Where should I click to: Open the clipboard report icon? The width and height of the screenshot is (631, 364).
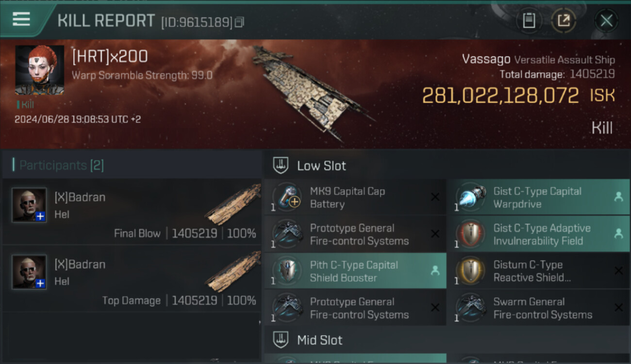tap(529, 20)
